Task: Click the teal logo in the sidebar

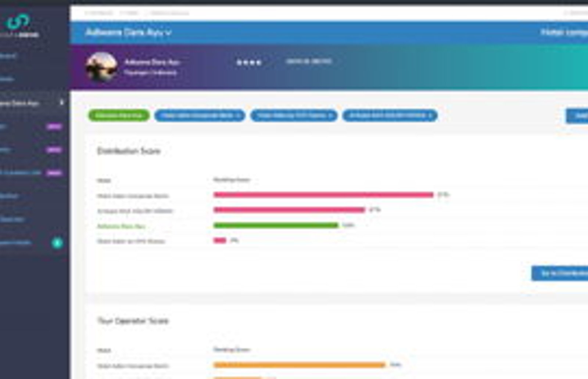Action: (18, 21)
